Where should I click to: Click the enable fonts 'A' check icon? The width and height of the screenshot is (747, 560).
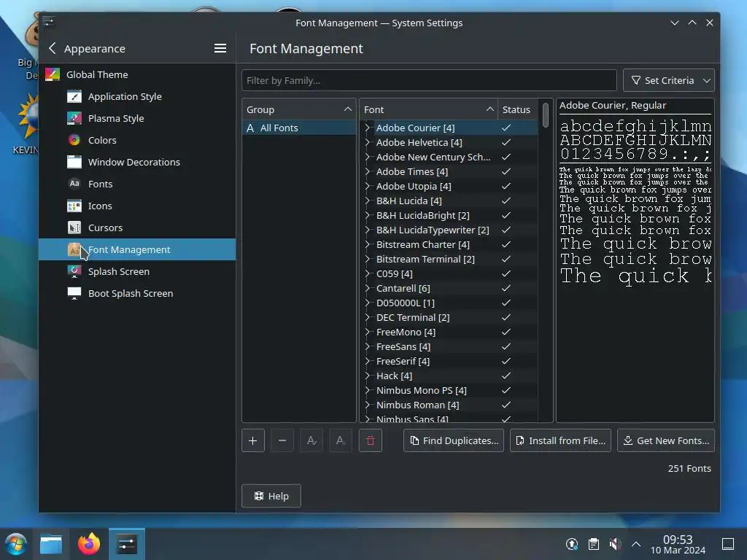coord(311,440)
